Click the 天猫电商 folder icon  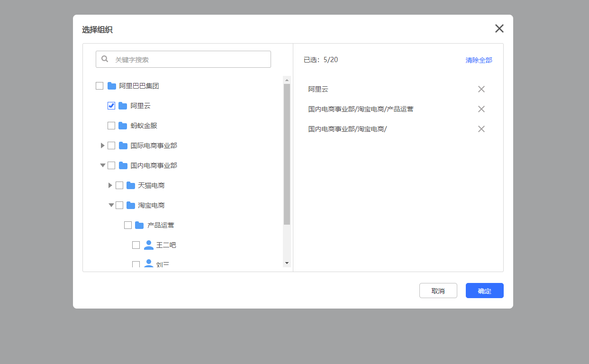[x=131, y=185]
